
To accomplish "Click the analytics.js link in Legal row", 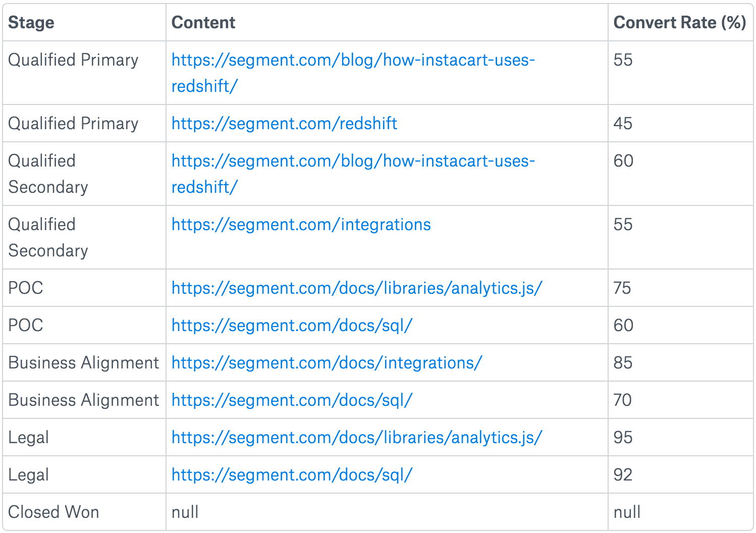I will (357, 438).
